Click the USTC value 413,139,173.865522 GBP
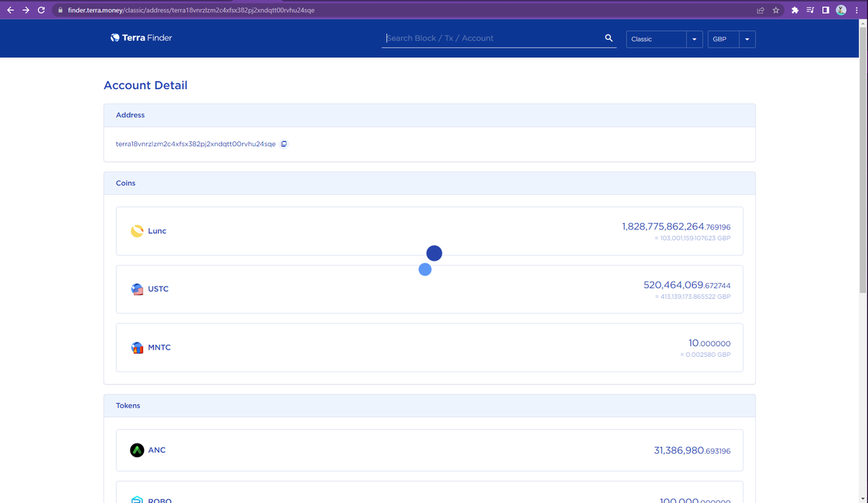This screenshot has height=503, width=868. click(692, 297)
